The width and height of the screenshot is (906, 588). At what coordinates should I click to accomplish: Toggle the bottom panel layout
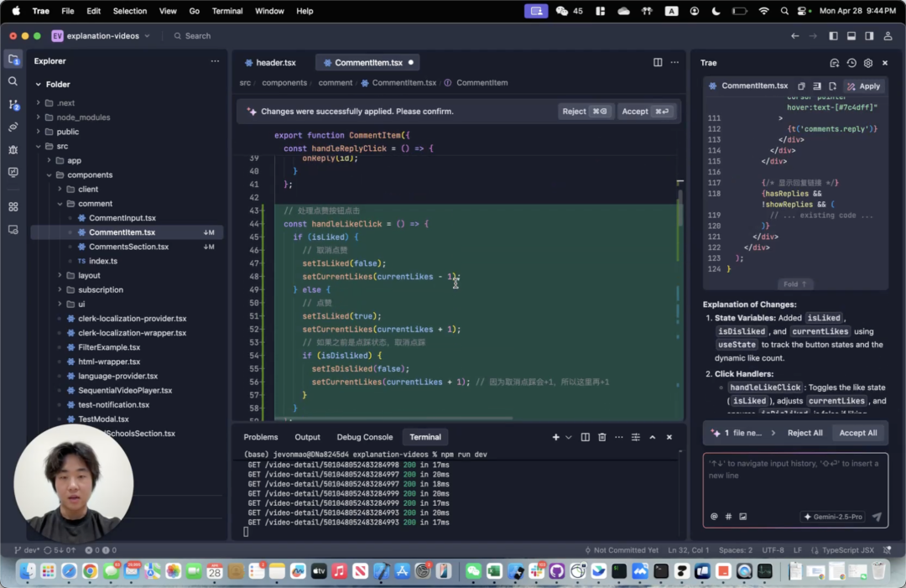[851, 36]
